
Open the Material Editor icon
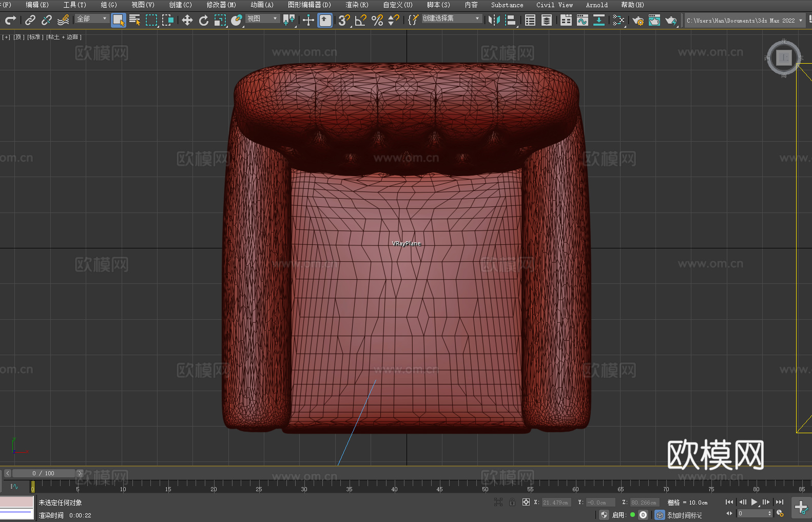coord(618,20)
